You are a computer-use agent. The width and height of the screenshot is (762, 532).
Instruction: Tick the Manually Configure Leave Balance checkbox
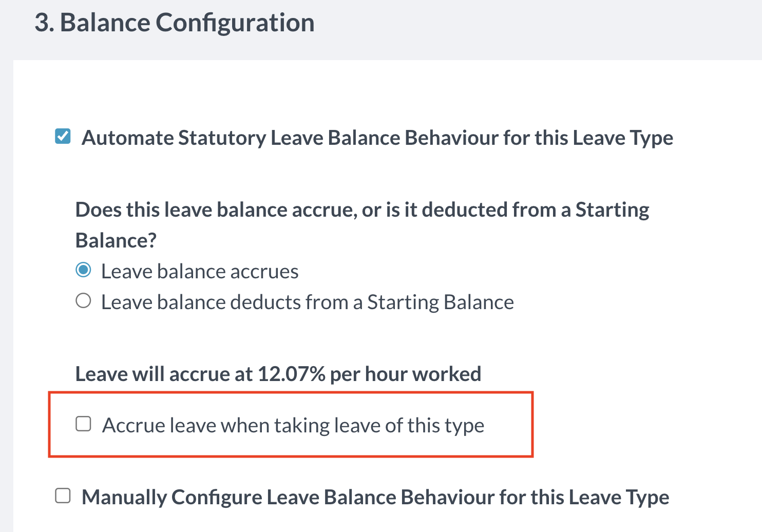[63, 496]
